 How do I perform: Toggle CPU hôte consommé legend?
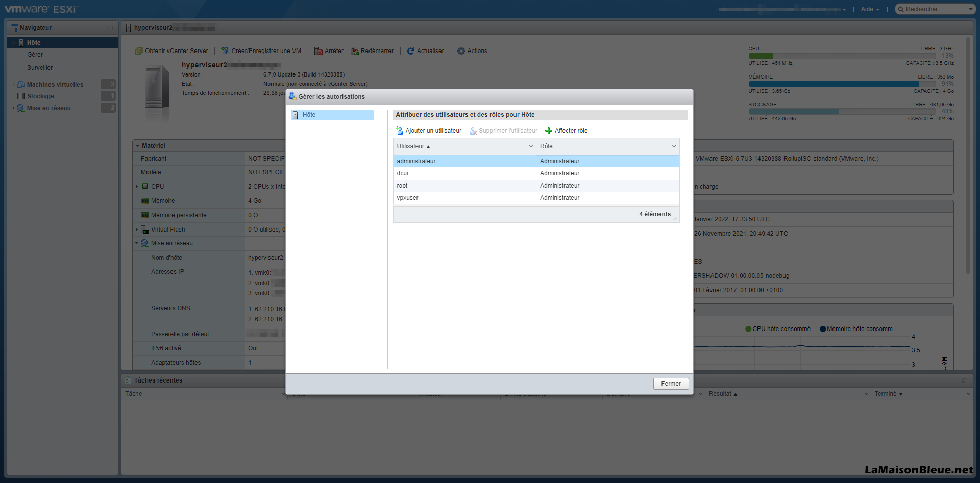point(778,329)
